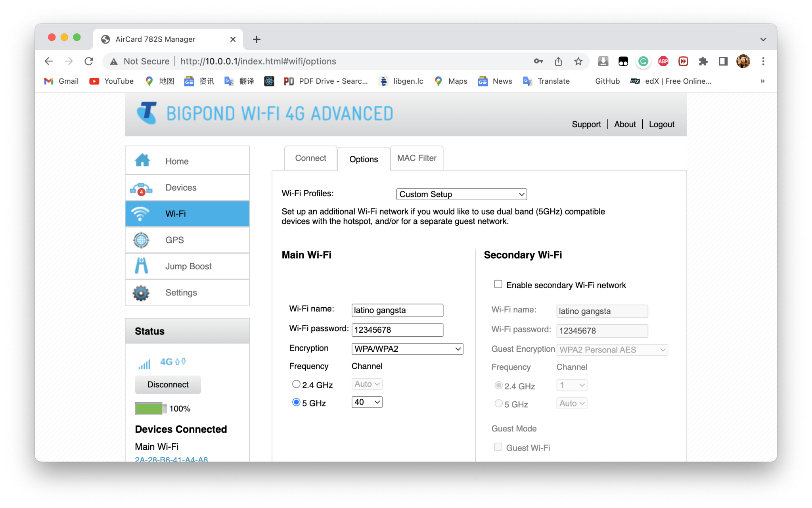Switch to the Connect tab
Image resolution: width=812 pixels, height=508 pixels.
[x=310, y=158]
